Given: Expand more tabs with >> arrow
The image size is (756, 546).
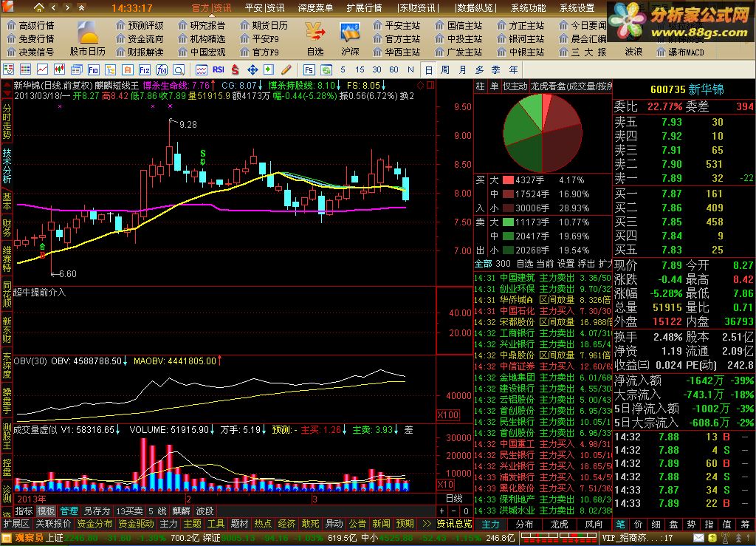Looking at the screenshot, I should [x=426, y=523].
